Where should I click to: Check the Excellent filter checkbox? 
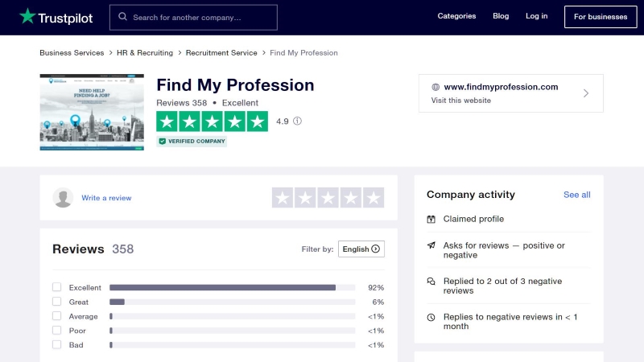point(56,287)
